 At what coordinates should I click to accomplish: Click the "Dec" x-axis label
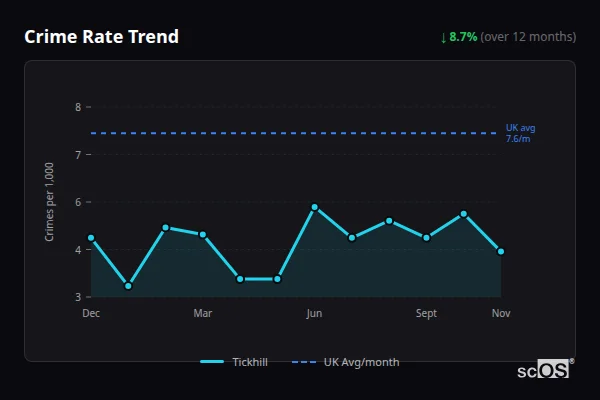click(91, 313)
